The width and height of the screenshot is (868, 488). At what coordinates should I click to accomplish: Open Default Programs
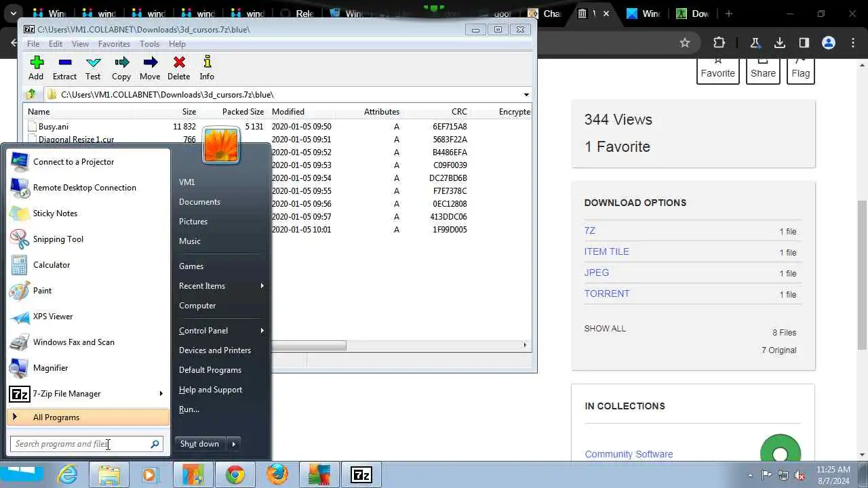pos(210,370)
